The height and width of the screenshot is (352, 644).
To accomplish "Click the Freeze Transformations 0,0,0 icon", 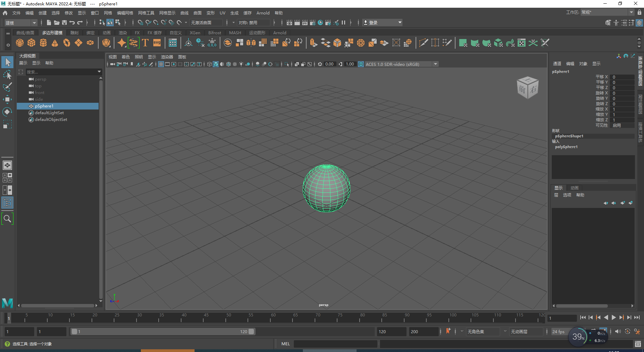I will [x=212, y=43].
